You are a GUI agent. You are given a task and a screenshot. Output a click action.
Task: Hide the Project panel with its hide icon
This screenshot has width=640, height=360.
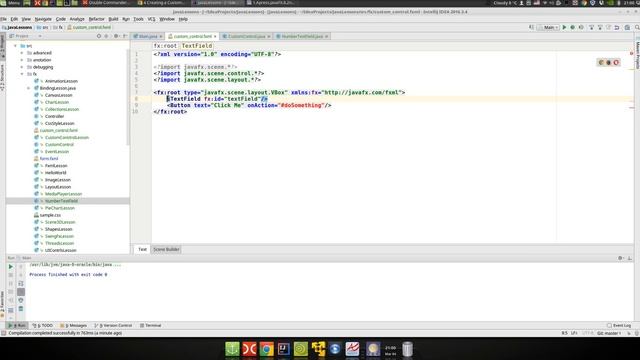click(125, 36)
